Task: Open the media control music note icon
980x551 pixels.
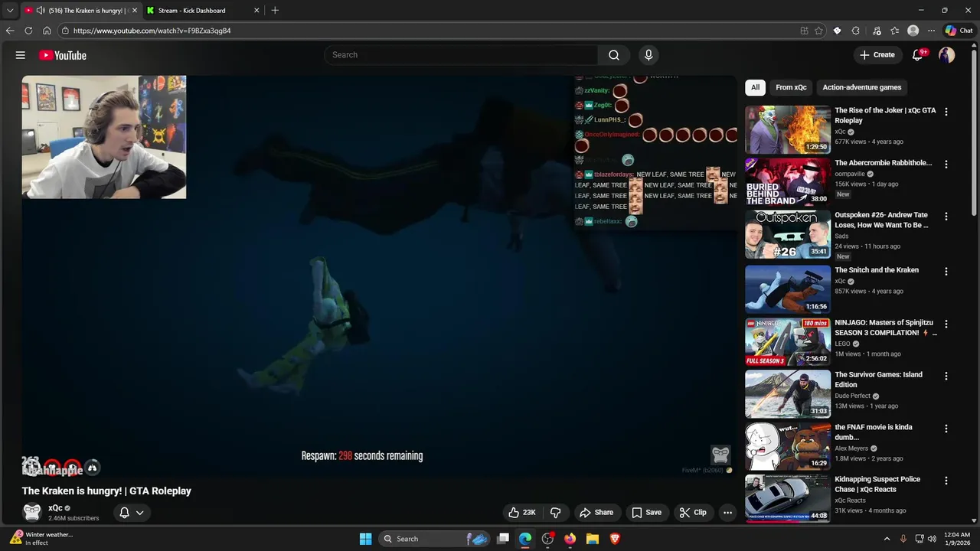Action: (876, 31)
